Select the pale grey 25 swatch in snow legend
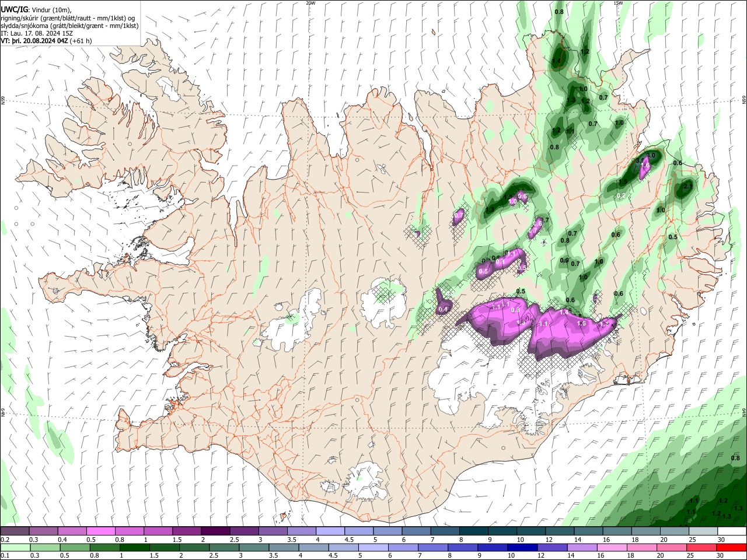 tap(704, 531)
